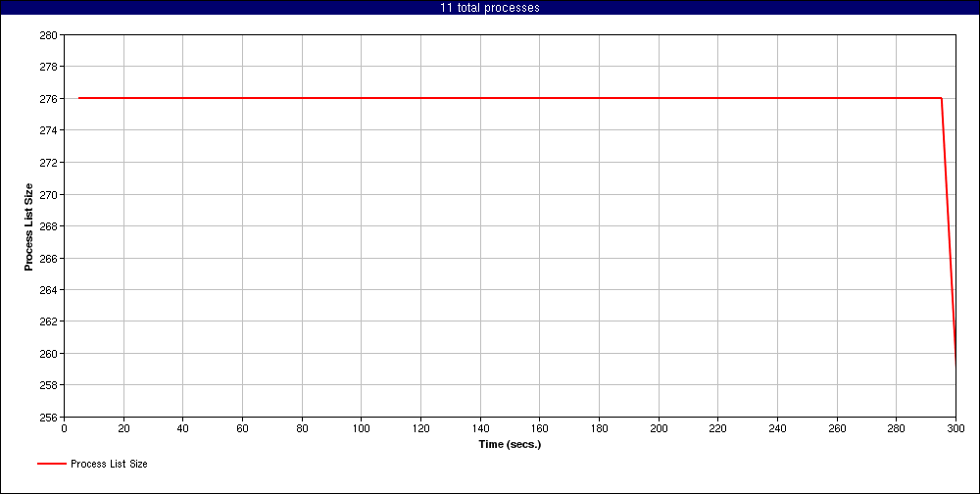Click the red line's drop-off point near 295 seconds

click(x=941, y=98)
